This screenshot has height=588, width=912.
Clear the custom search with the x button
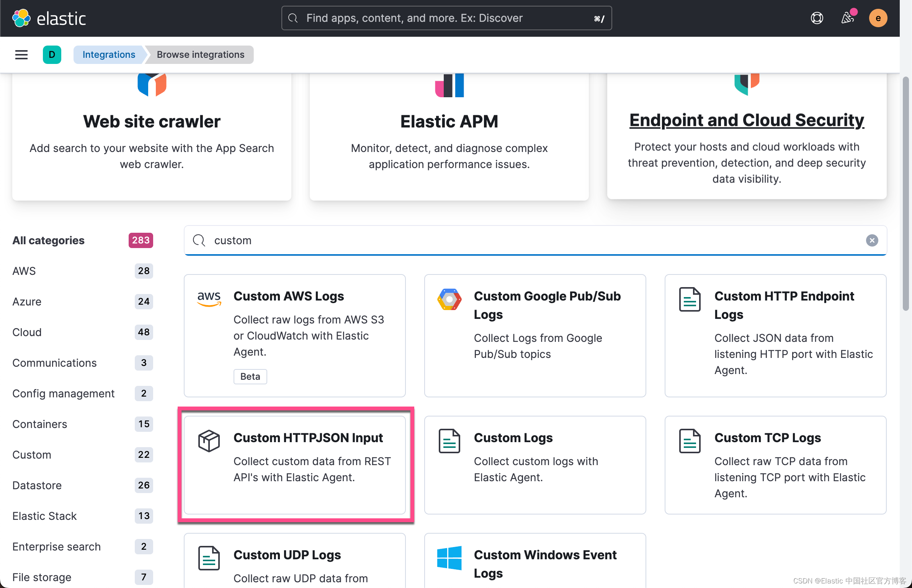[x=872, y=240]
